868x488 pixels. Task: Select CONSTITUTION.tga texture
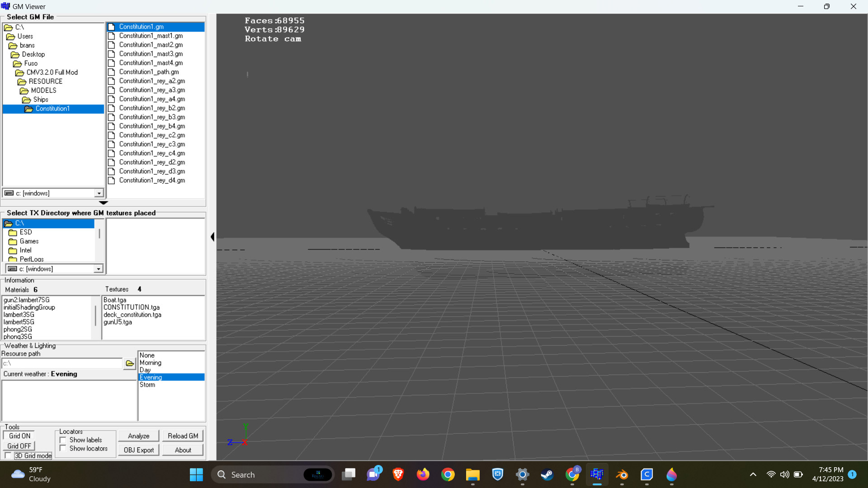point(132,307)
